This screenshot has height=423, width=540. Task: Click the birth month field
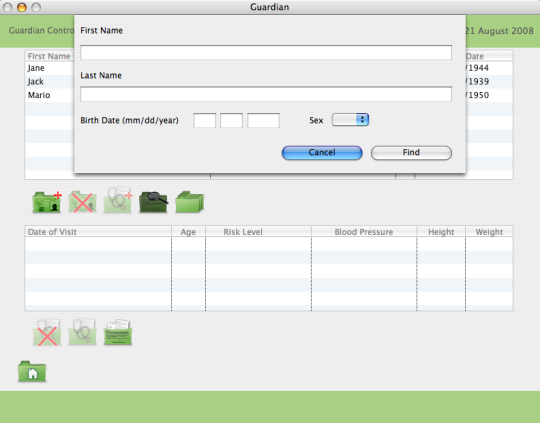205,121
